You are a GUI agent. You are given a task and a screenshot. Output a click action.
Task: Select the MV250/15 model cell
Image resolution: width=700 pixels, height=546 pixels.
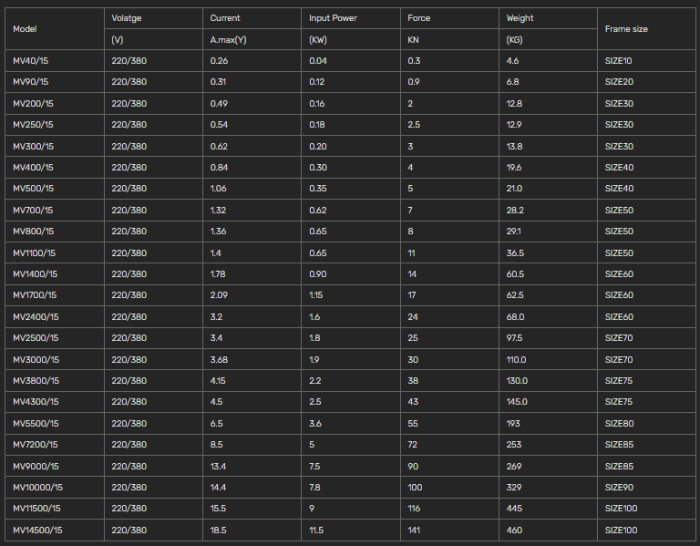33,124
